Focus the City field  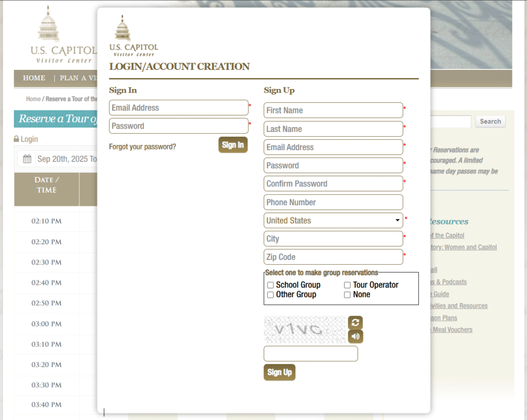[333, 239]
